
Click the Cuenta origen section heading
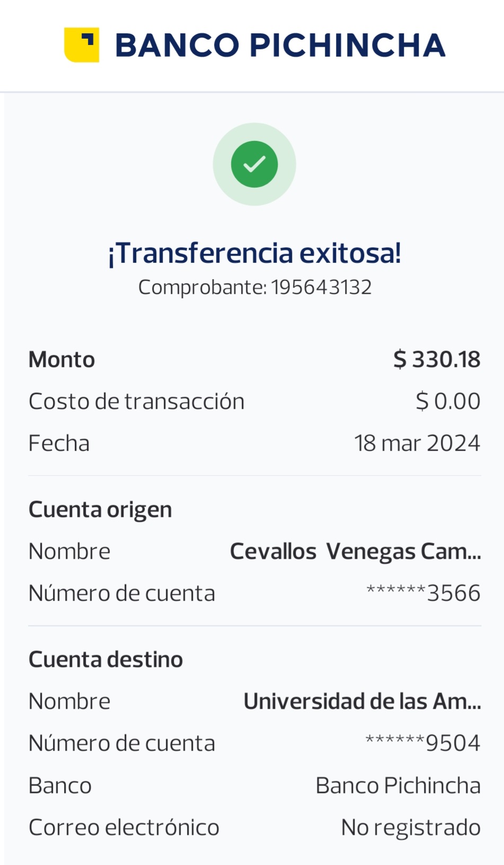[x=100, y=509]
